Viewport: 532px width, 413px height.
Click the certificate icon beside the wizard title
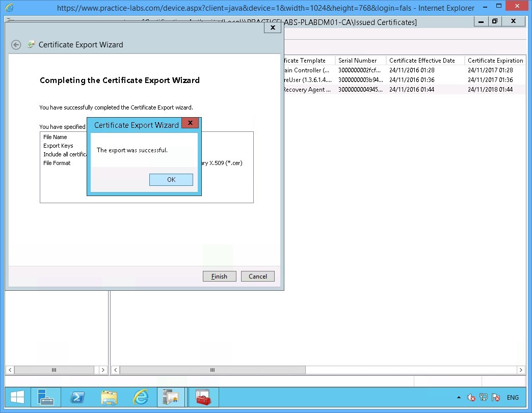pyautogui.click(x=32, y=45)
